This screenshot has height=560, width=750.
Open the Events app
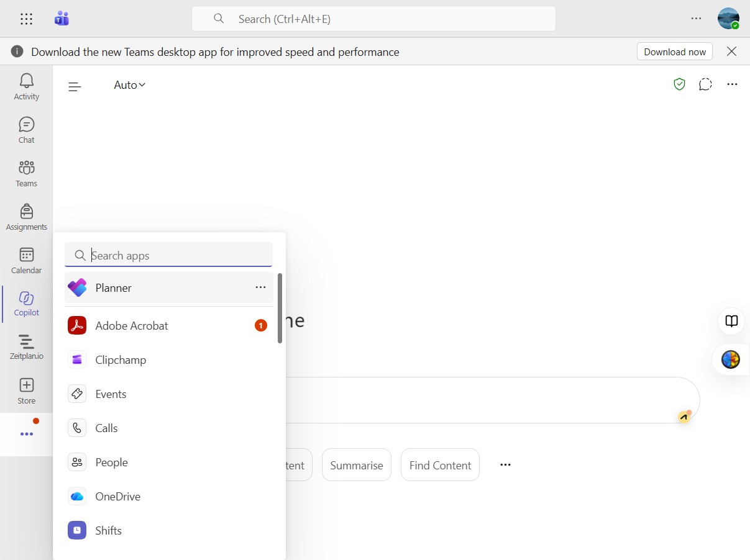click(x=169, y=394)
